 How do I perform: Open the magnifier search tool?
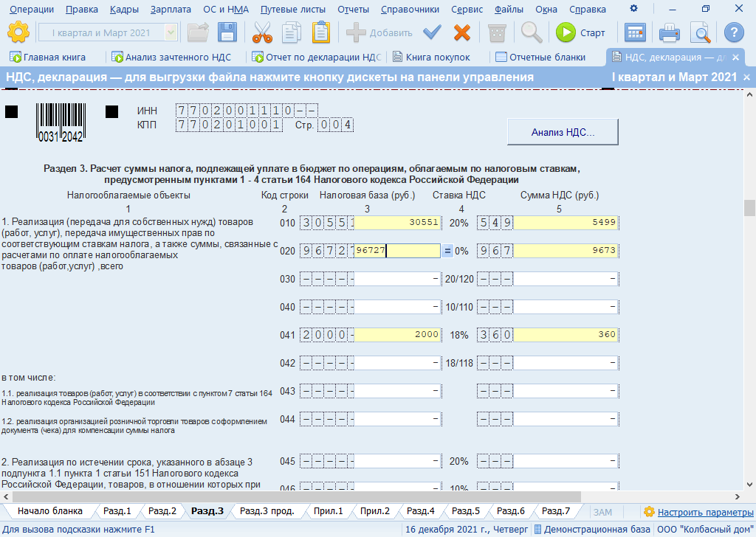click(531, 32)
